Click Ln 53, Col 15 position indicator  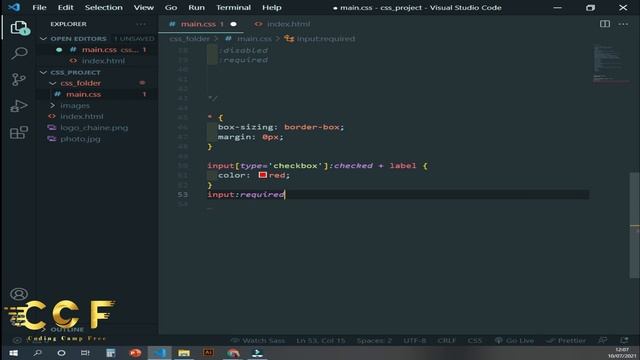coord(321,340)
